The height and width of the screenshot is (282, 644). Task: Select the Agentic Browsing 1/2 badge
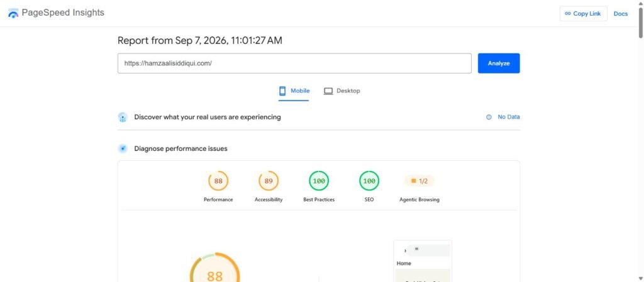[419, 181]
